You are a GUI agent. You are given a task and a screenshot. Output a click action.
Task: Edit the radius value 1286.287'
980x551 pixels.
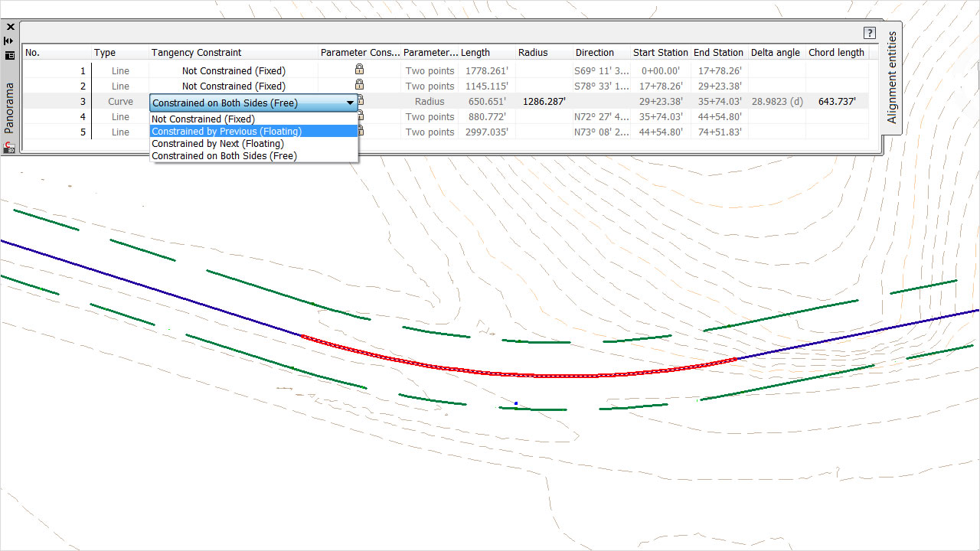pyautogui.click(x=544, y=102)
